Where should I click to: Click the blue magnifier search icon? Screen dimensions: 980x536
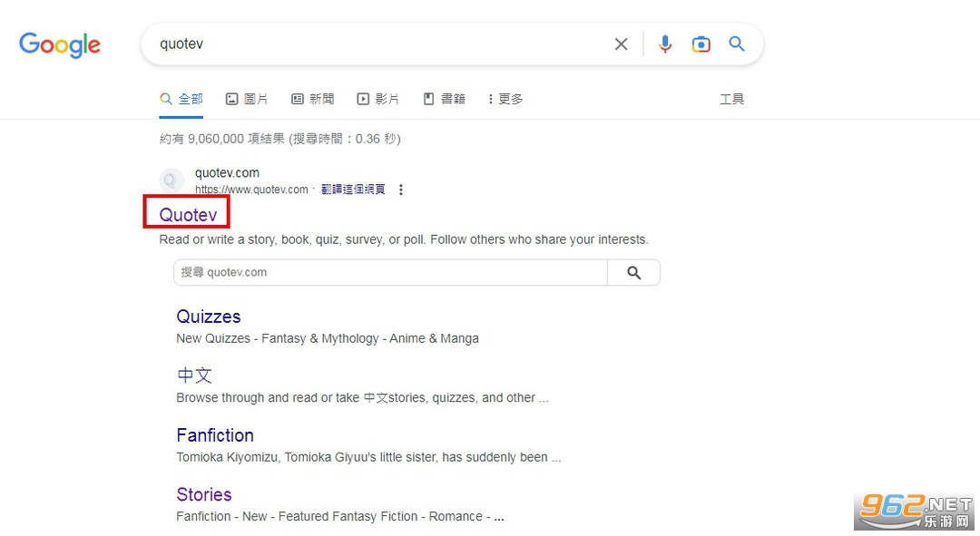[737, 44]
